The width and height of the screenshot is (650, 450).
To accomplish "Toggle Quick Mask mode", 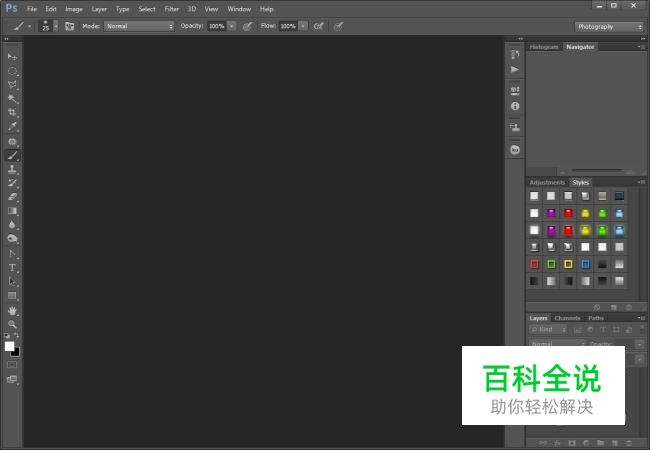I will (x=12, y=365).
